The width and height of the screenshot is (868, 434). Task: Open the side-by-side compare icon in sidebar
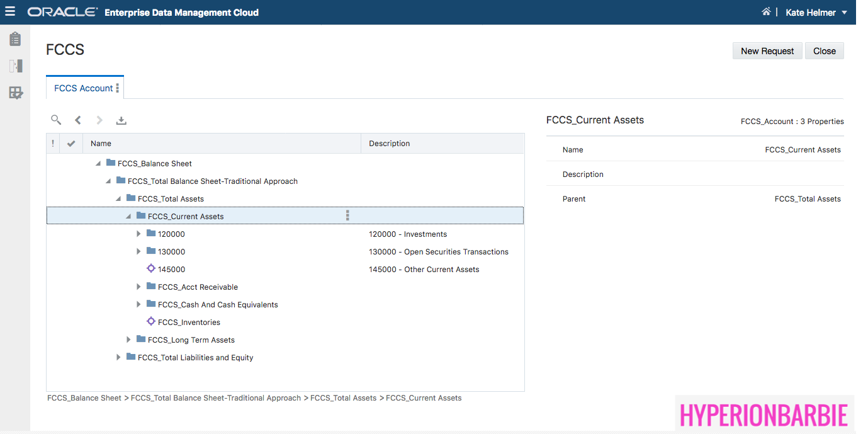click(15, 66)
